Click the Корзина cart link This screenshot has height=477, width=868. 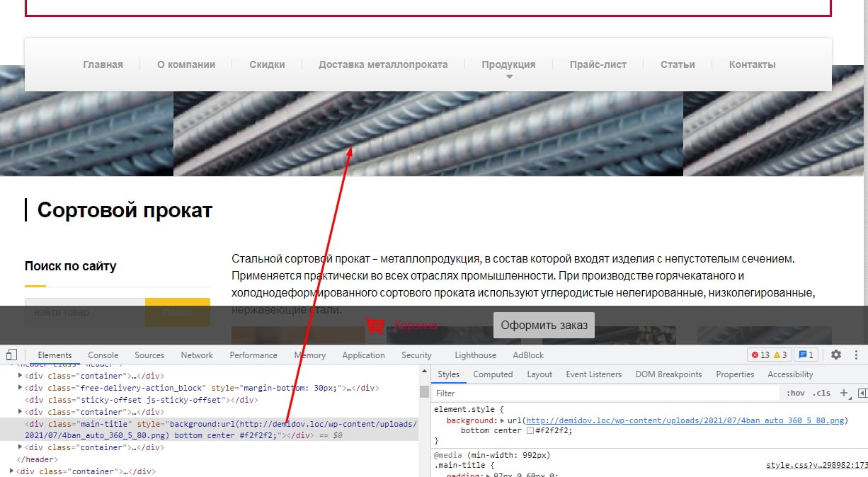click(416, 326)
